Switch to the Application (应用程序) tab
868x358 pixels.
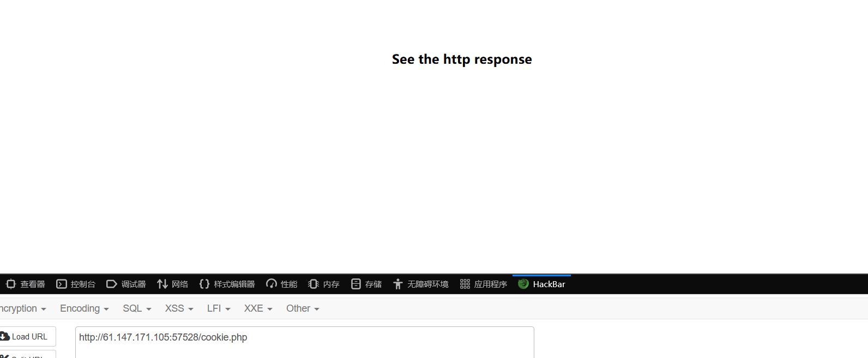click(483, 284)
